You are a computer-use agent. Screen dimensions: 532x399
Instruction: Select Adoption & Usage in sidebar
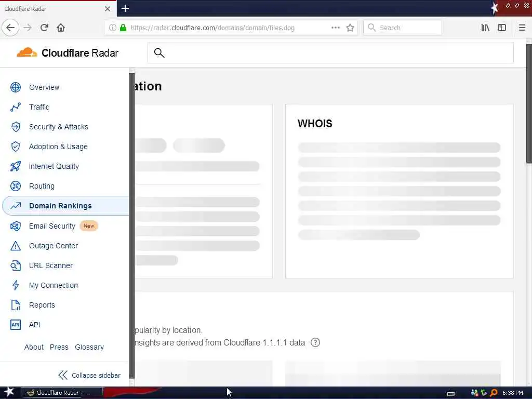tap(58, 147)
